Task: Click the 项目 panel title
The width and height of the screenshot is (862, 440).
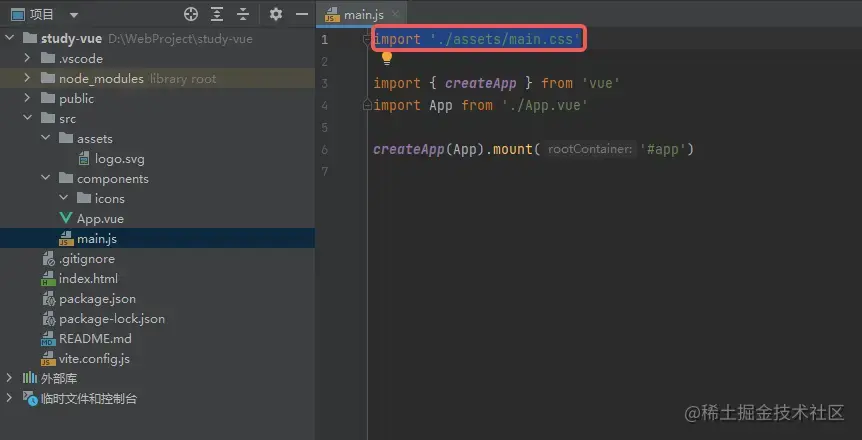Action: point(42,14)
